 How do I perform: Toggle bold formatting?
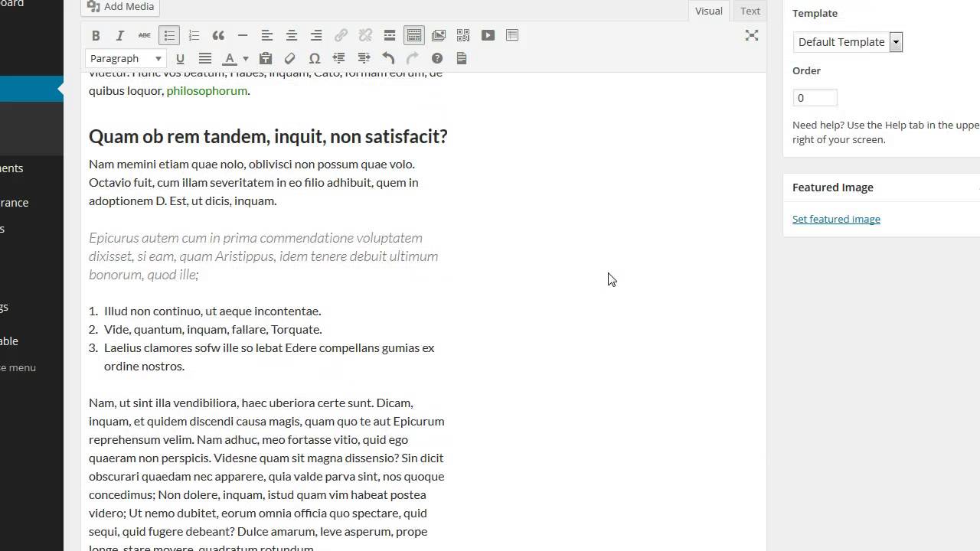[x=96, y=35]
